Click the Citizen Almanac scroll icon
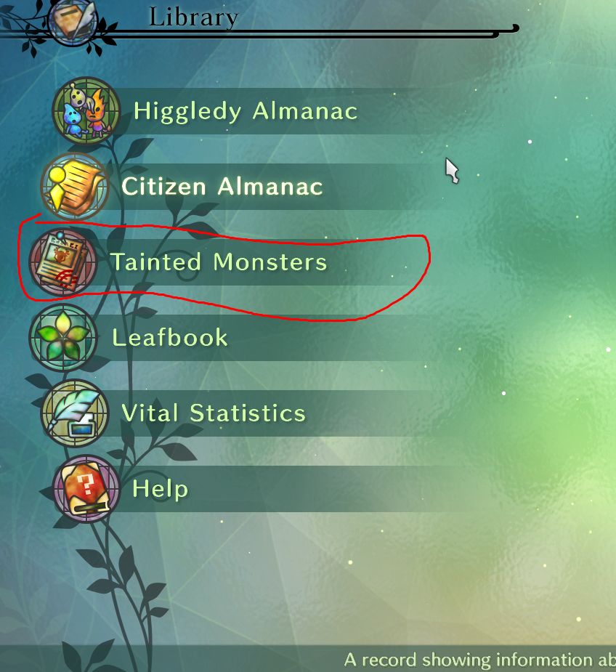This screenshot has width=616, height=672. pos(75,187)
